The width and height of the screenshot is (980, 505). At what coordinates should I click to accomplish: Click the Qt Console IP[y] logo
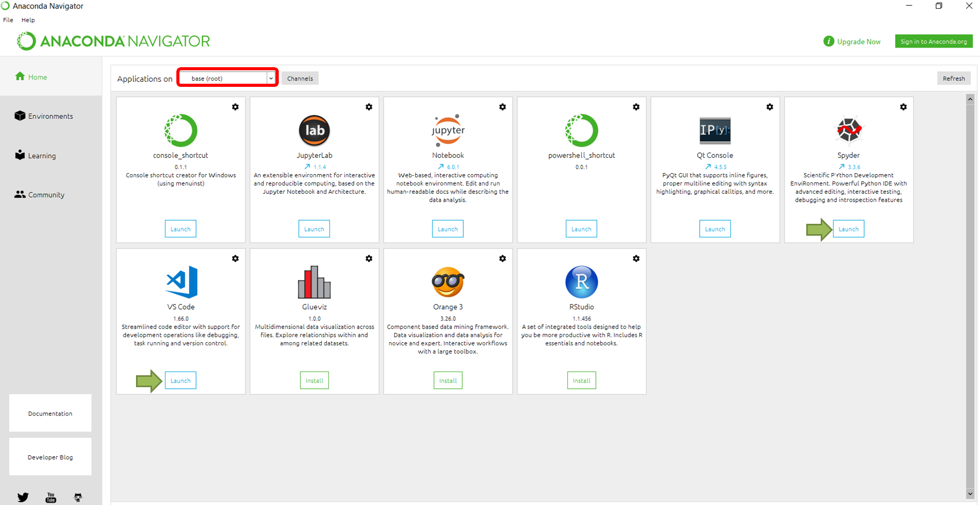click(715, 130)
